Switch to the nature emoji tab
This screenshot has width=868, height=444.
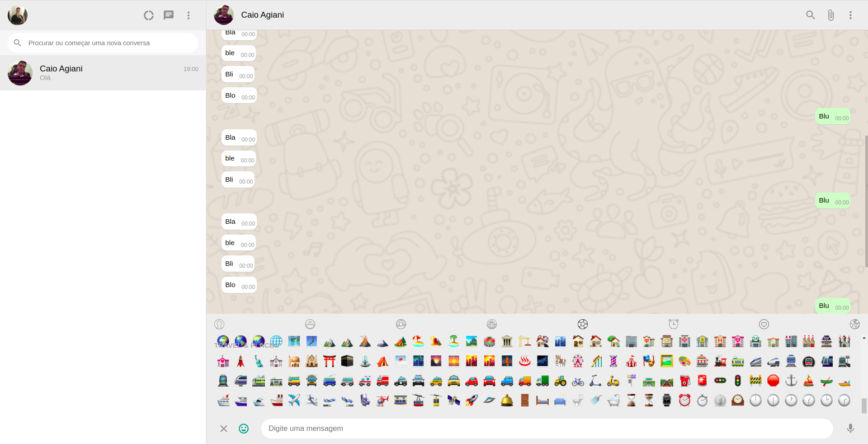[310, 324]
